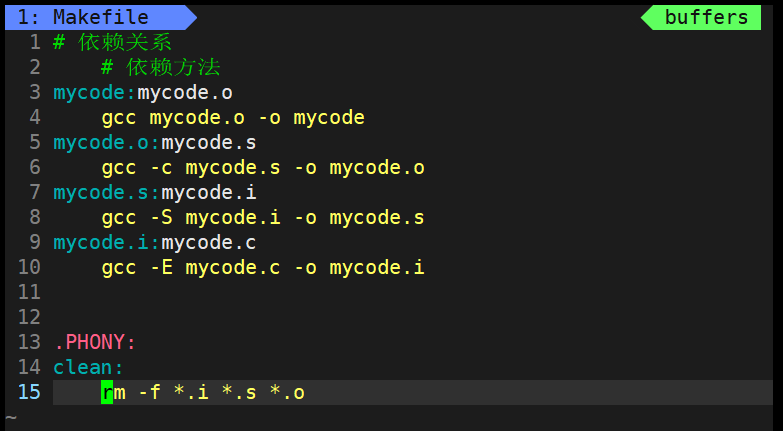The width and height of the screenshot is (783, 431).
Task: Click line number 1 in gutter
Action: tap(35, 42)
